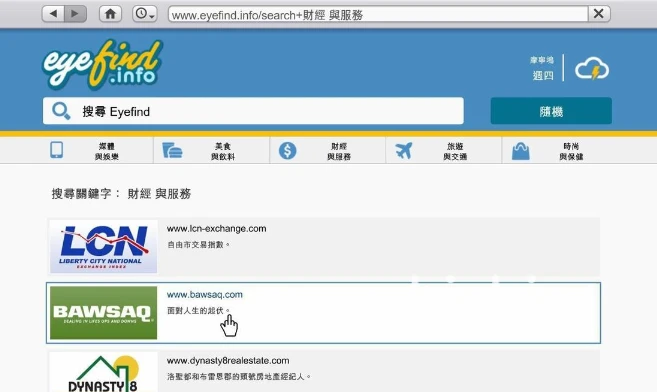
Task: Close the browser with the X button
Action: point(599,14)
